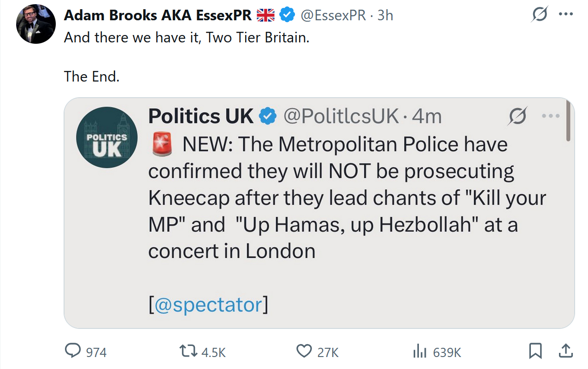Click the reply comment icon
Screen dimensions: 588x369
(73, 351)
